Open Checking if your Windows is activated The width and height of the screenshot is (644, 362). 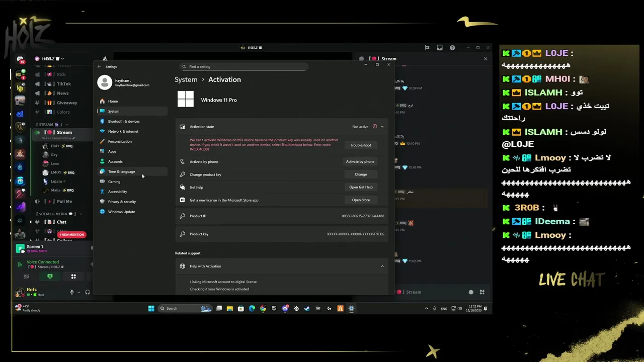pyautogui.click(x=219, y=289)
